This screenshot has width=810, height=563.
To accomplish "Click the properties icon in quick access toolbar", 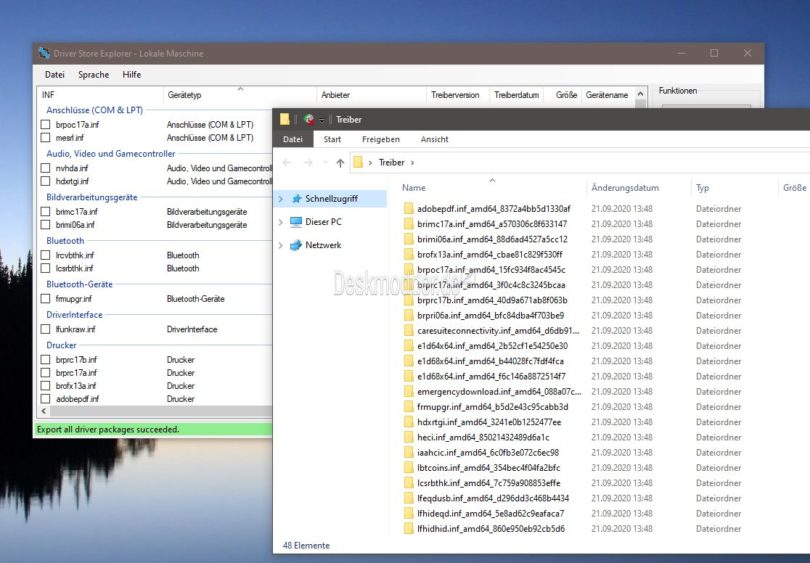I will point(309,119).
